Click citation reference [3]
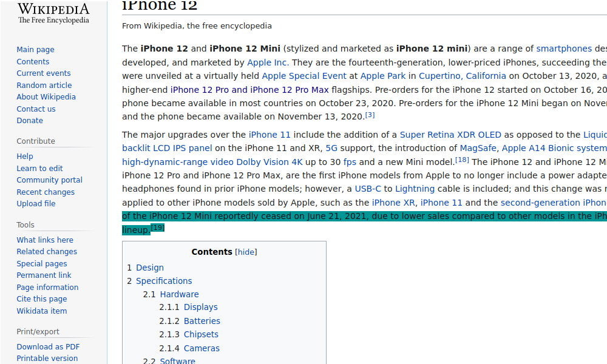 [x=370, y=115]
